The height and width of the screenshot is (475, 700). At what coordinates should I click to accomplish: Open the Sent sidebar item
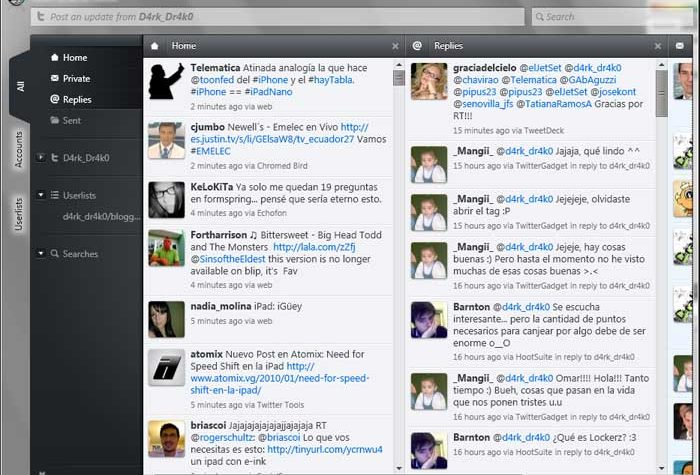[x=66, y=121]
